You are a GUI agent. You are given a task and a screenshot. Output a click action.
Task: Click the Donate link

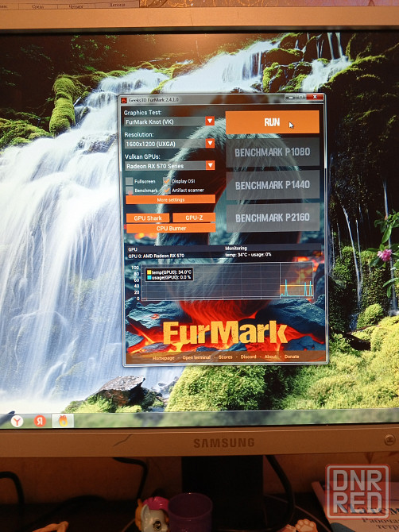292,357
